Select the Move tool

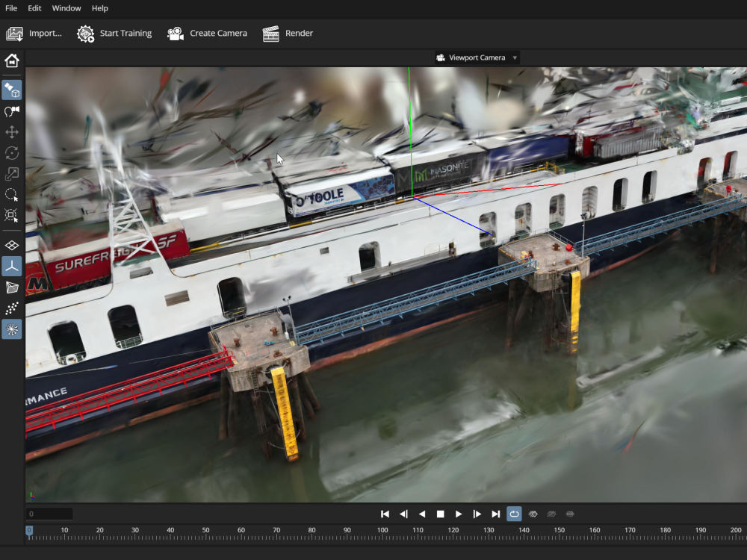[12, 132]
